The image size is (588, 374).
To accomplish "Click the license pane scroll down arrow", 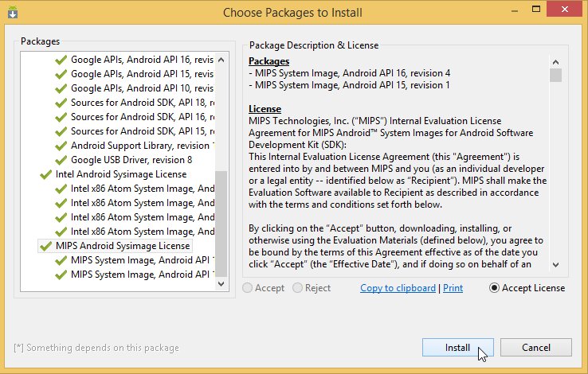I will coord(556,265).
